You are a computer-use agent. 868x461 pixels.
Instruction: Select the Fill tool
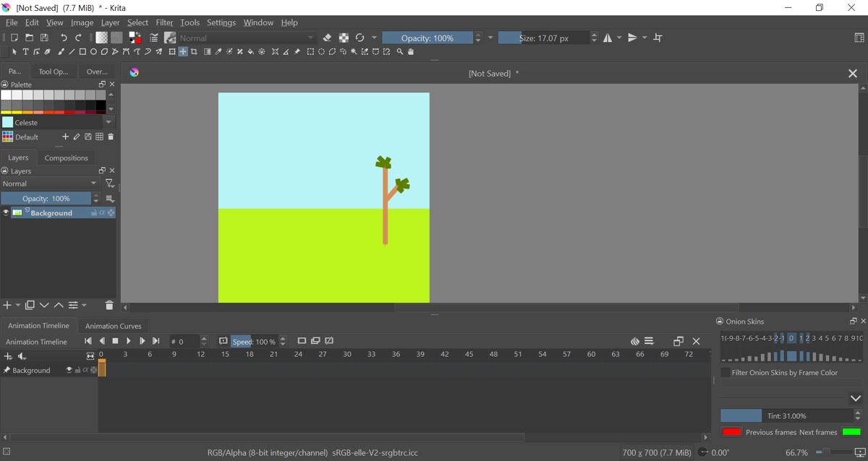[x=249, y=51]
